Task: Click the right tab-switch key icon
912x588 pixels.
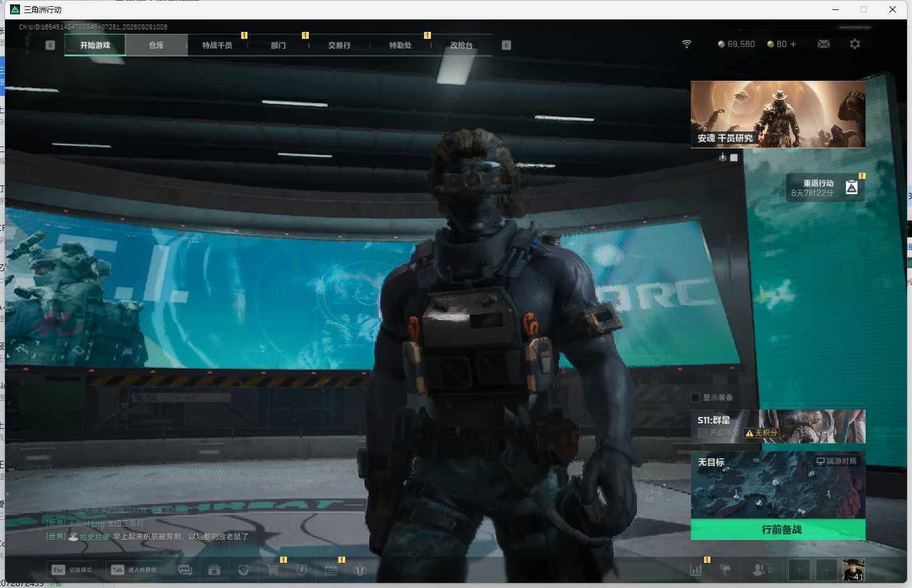Action: [x=506, y=45]
